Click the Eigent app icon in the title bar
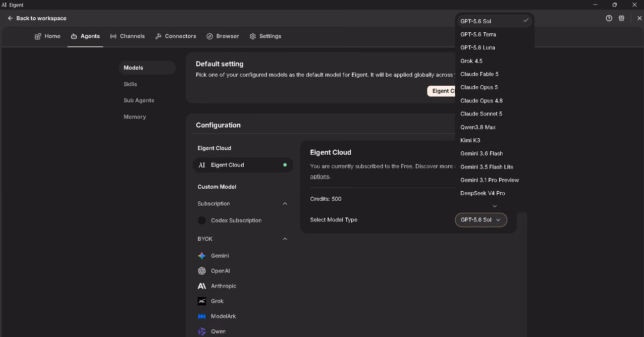This screenshot has height=337, width=644. pyautogui.click(x=4, y=5)
